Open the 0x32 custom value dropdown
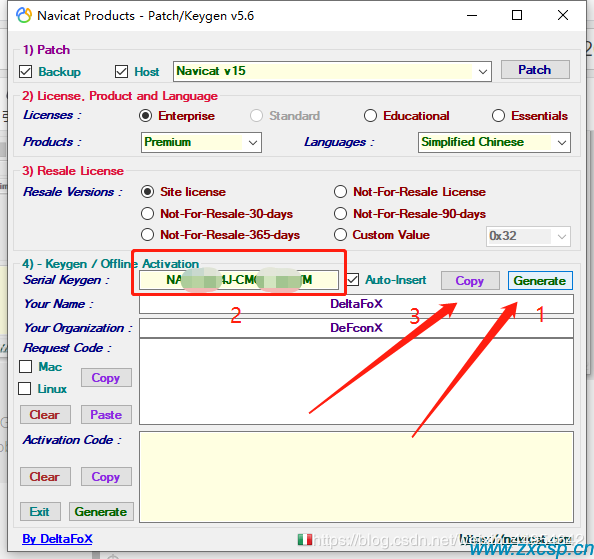The width and height of the screenshot is (594, 559). (528, 236)
